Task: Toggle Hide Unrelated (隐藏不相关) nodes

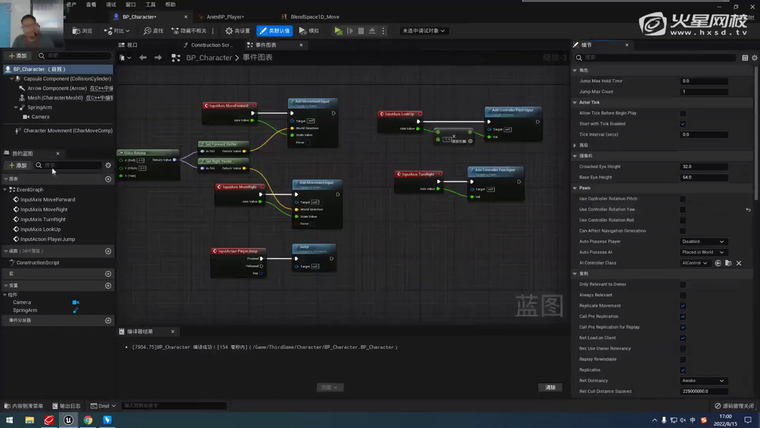Action: click(189, 31)
